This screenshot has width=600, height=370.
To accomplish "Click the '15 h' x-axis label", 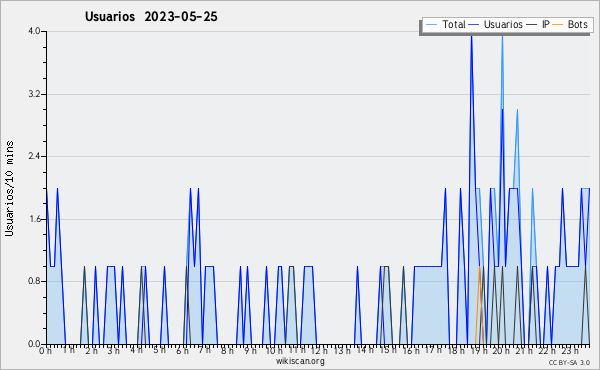I will [x=388, y=350].
